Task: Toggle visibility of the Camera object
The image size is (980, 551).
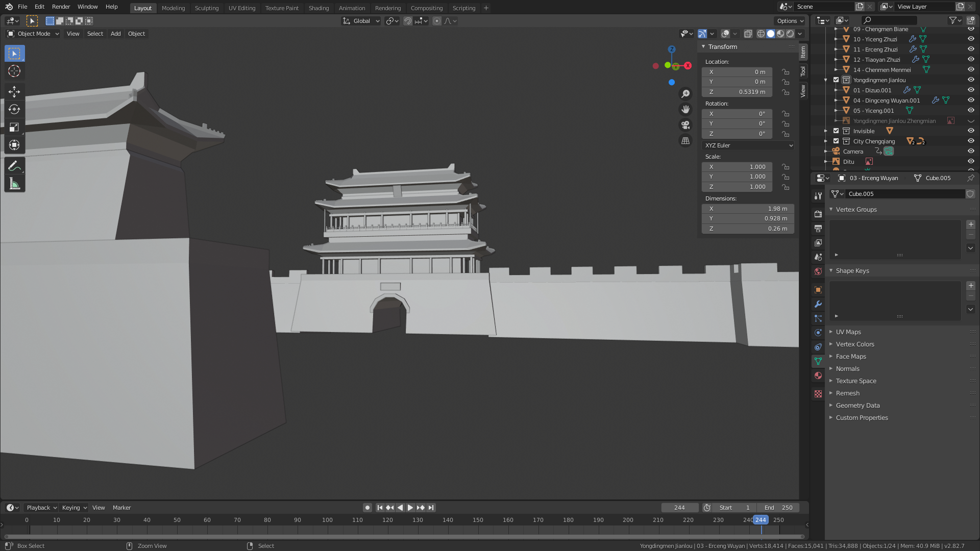Action: tap(970, 151)
